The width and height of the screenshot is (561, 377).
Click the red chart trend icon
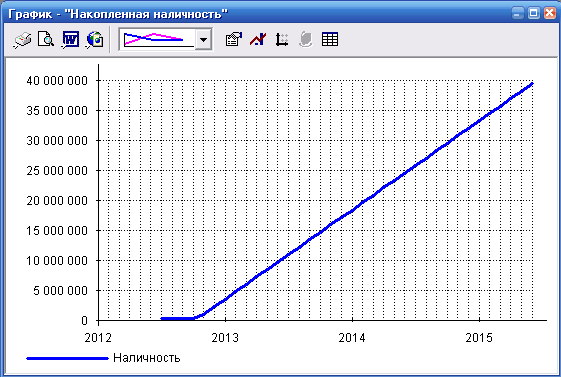pos(258,39)
